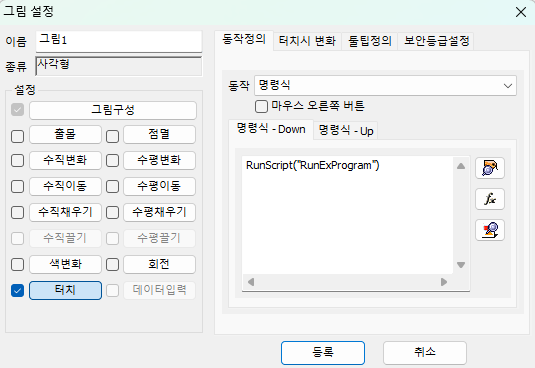This screenshot has height=368, width=535.
Task: Click the highlighted 터치 button
Action: (66, 291)
